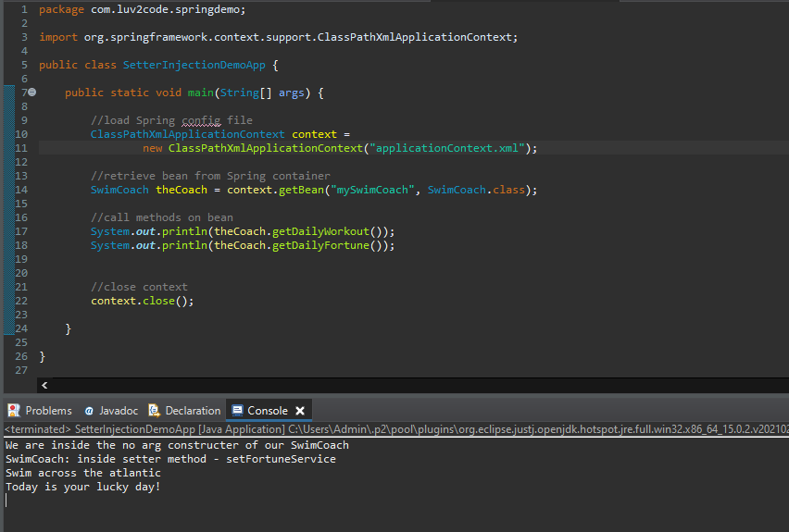This screenshot has height=532, width=789.
Task: Click the editor horizontal scroll left arrow
Action: [x=44, y=385]
